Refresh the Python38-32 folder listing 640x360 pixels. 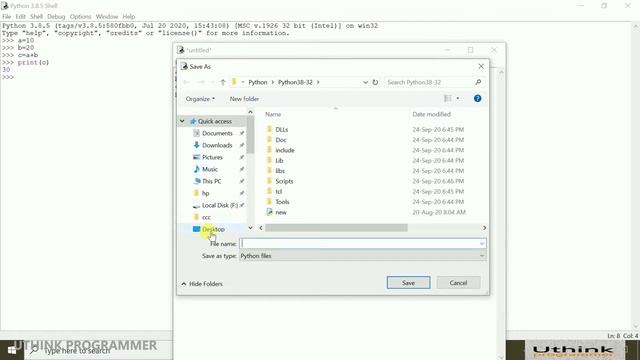click(x=375, y=82)
